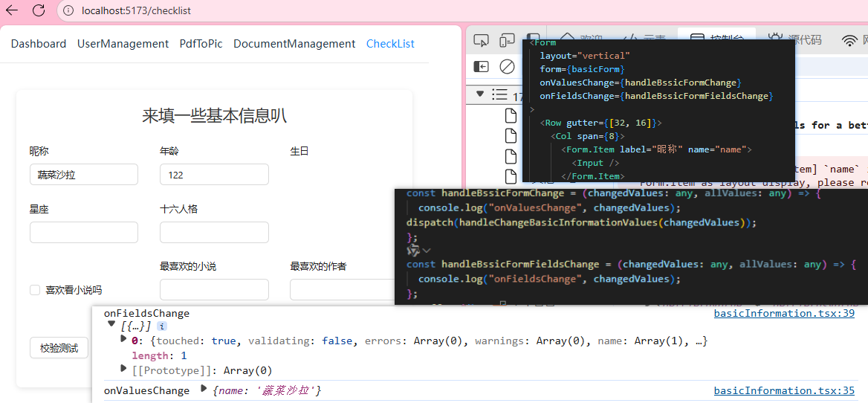Check the 喜欢看小说吗 checkbox

[35, 290]
